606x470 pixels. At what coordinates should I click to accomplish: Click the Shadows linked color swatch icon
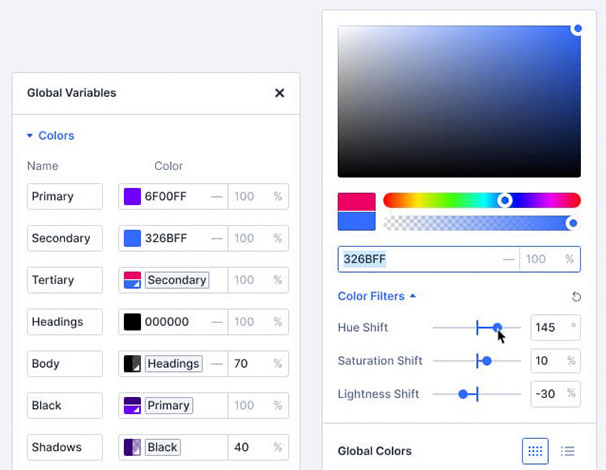click(132, 447)
